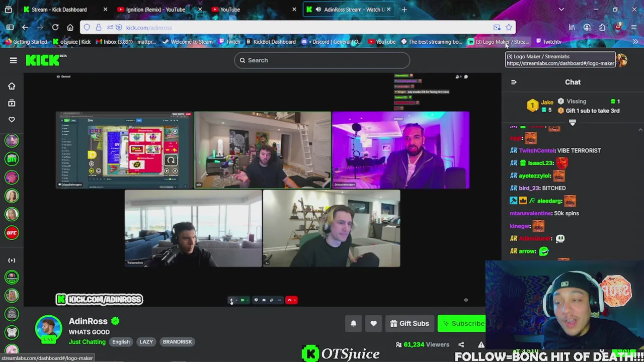Open Welcome to Steam bookmark
Viewport: 644px width, 362px height.
point(187,42)
